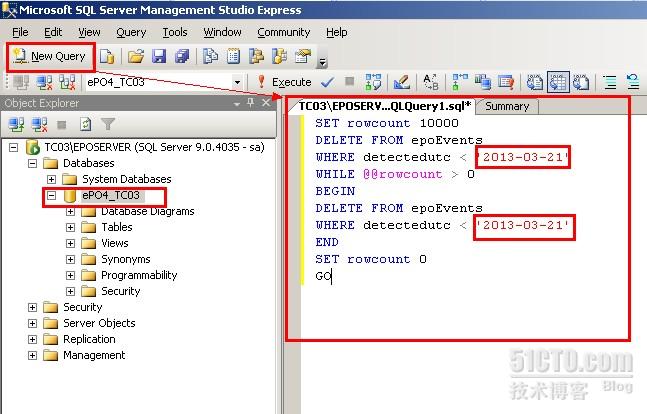647x414 pixels.
Task: Refresh the Object Explorer tree
Action: [85, 124]
